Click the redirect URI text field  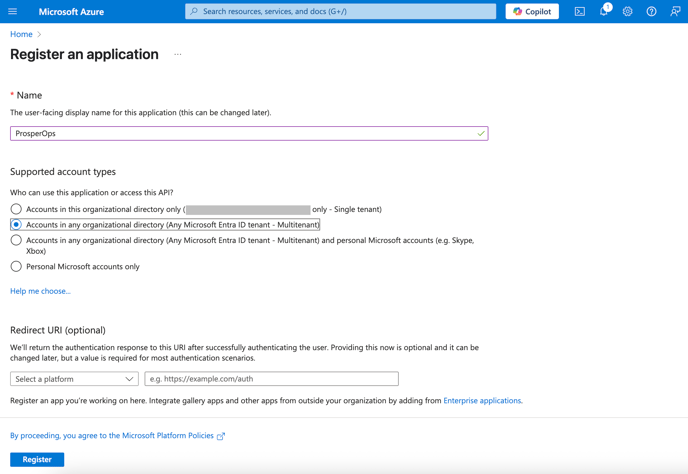(x=272, y=379)
